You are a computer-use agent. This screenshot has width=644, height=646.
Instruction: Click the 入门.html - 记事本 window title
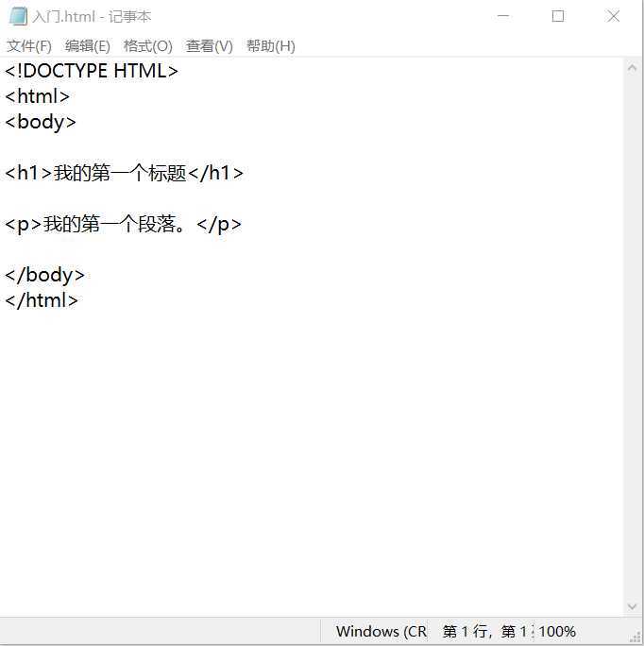92,16
